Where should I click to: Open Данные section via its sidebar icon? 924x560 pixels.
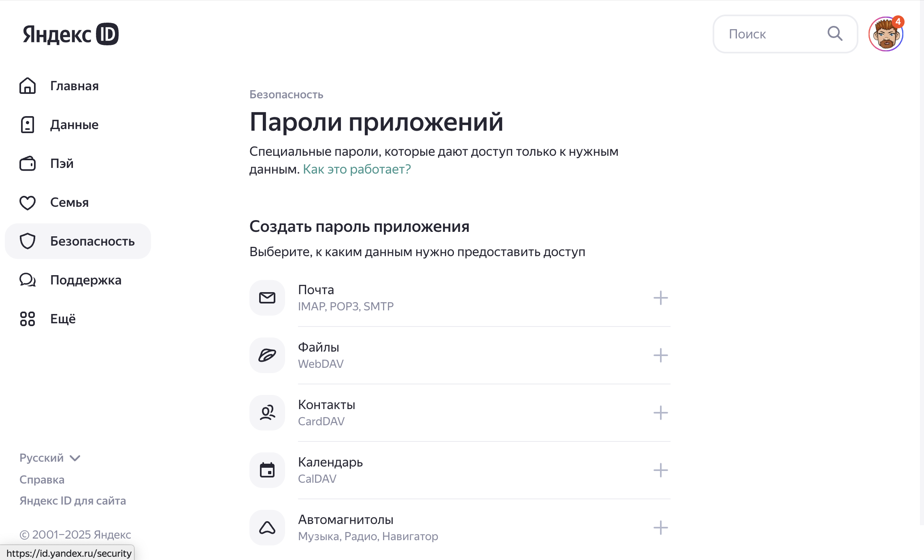coord(27,125)
